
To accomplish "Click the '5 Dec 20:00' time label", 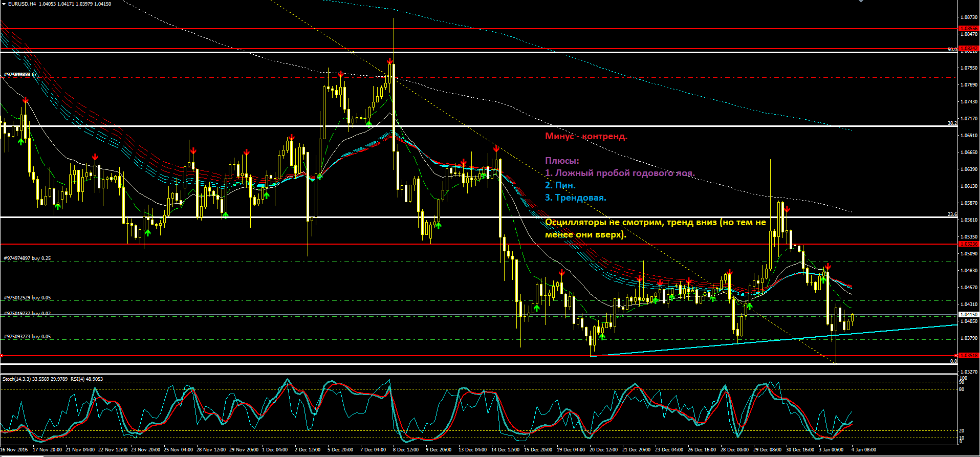I will click(340, 450).
